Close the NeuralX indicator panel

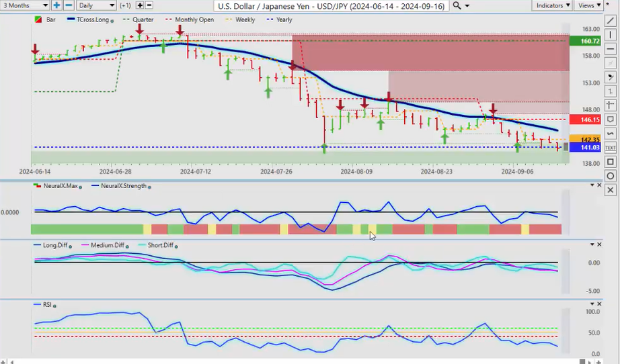[x=599, y=185]
